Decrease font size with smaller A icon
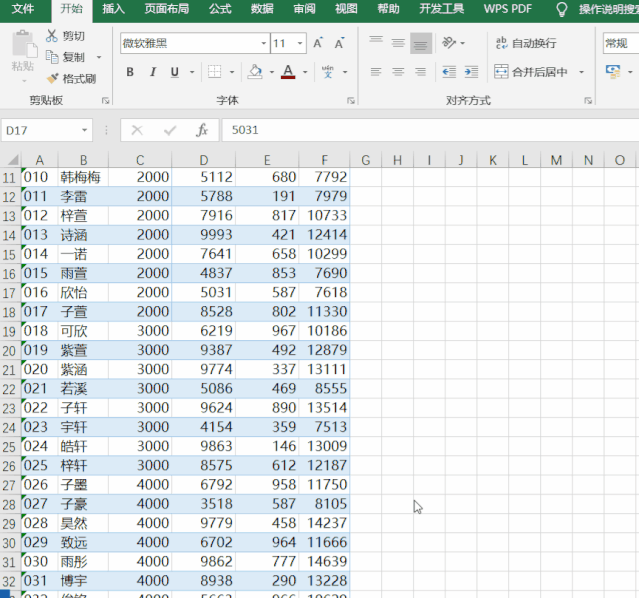The image size is (639, 598). point(339,43)
